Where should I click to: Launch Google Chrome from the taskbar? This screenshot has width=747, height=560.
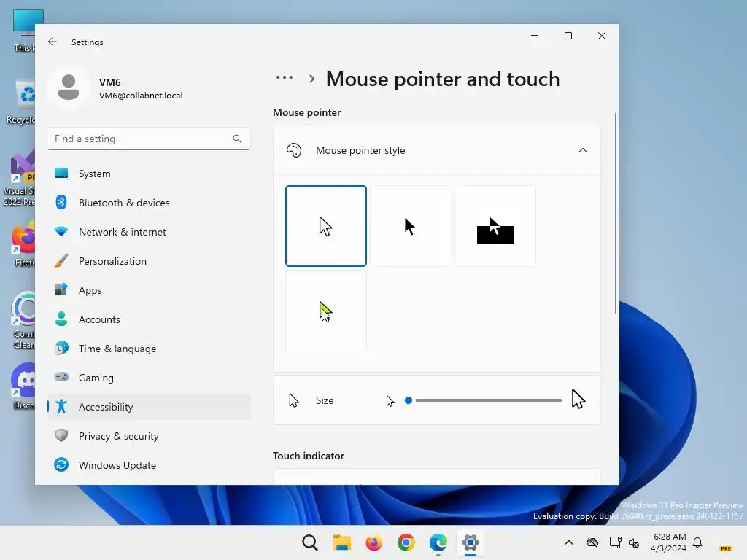[406, 542]
